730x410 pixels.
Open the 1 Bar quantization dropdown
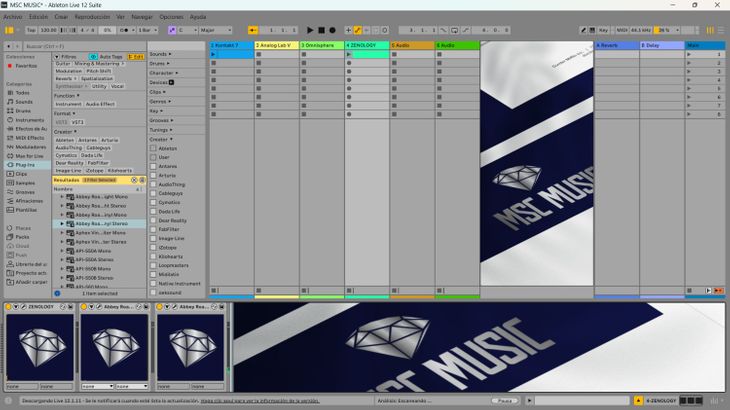point(148,30)
